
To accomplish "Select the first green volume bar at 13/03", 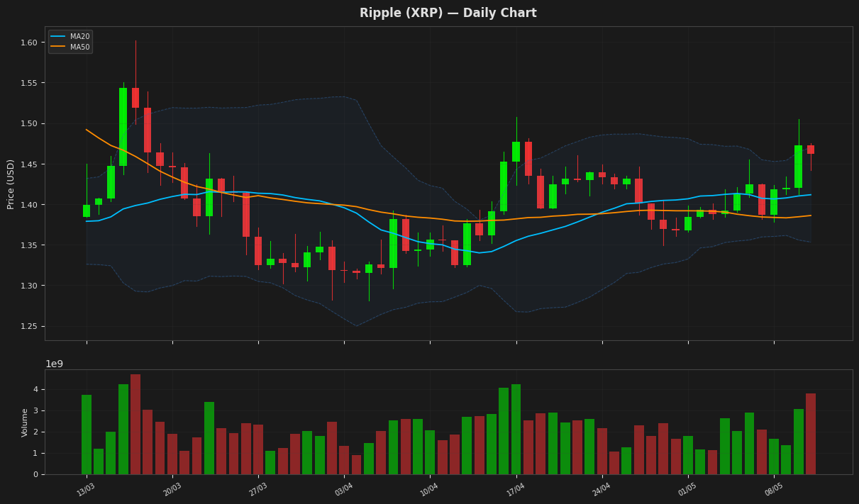I will 87,435.
